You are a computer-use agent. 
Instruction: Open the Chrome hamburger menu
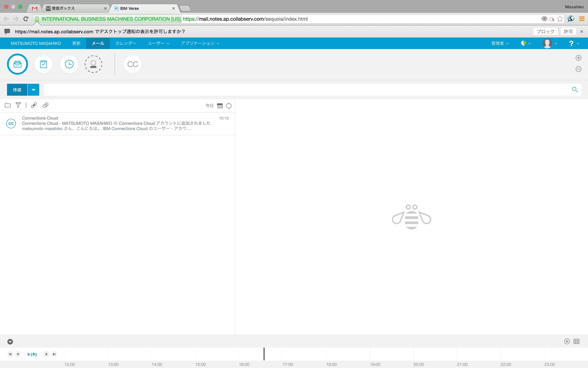tap(582, 19)
